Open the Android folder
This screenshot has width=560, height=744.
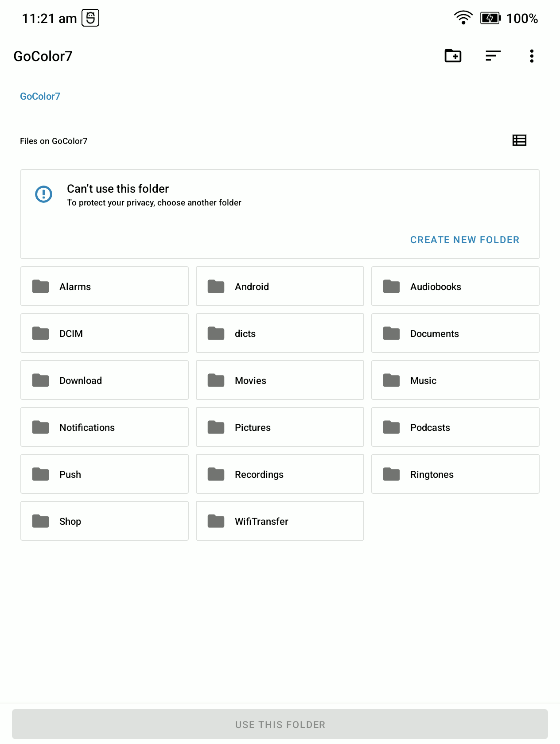point(280,286)
